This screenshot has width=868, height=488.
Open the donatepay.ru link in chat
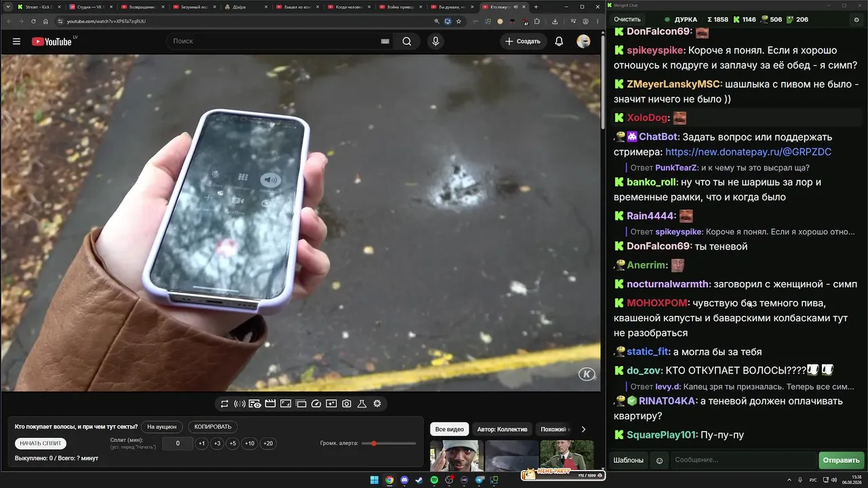coord(748,152)
